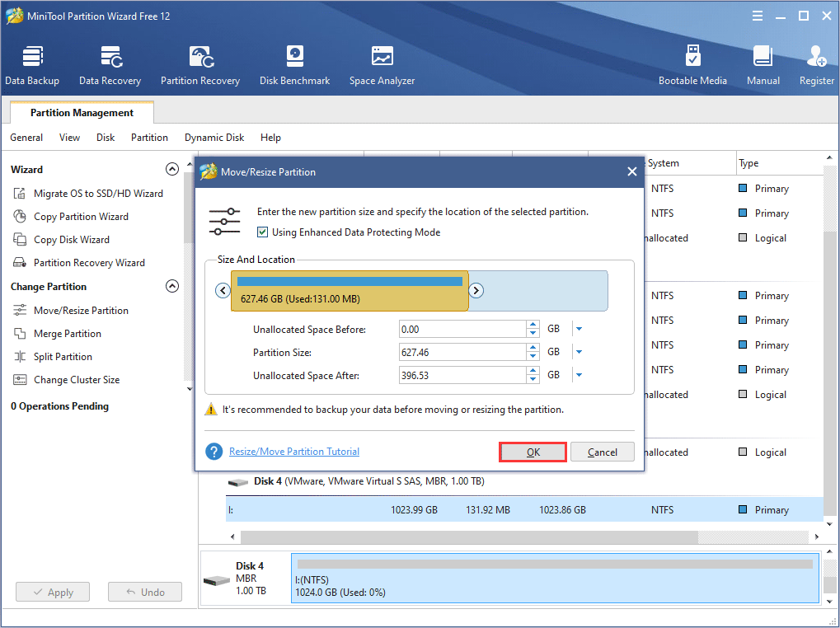The image size is (840, 628).
Task: Click the Disk 4 drive icon in the disk map
Action: pos(217,580)
